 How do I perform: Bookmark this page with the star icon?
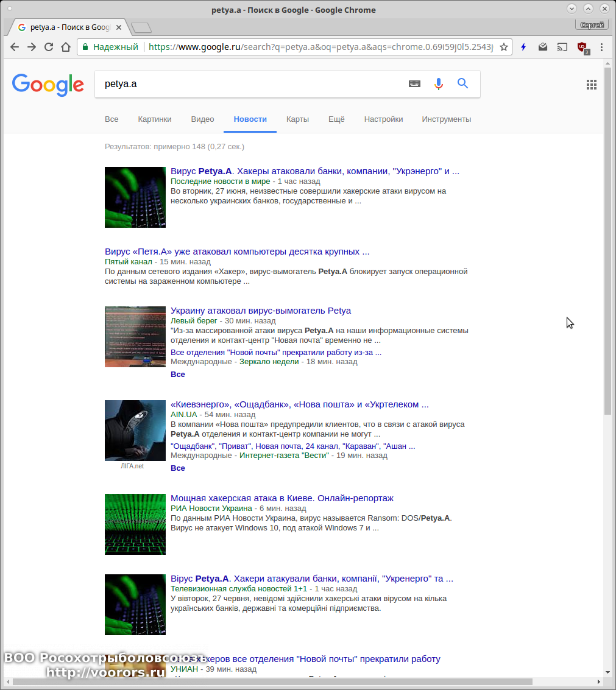(504, 47)
